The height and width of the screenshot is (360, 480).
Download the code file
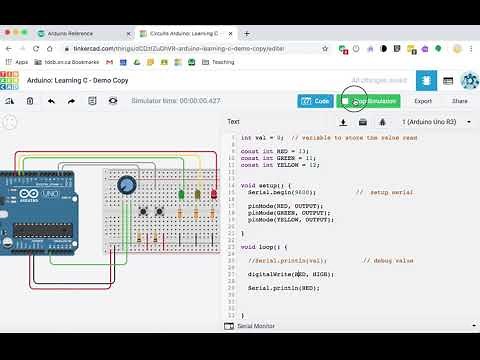point(343,122)
